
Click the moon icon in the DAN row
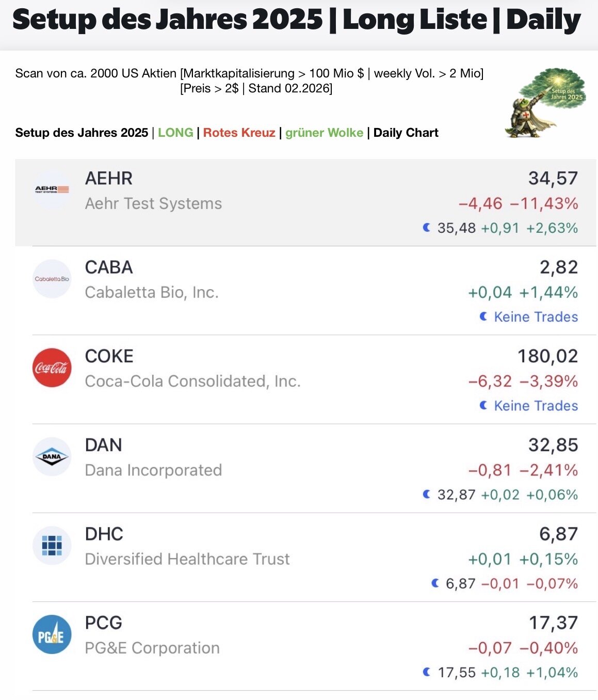coord(427,495)
